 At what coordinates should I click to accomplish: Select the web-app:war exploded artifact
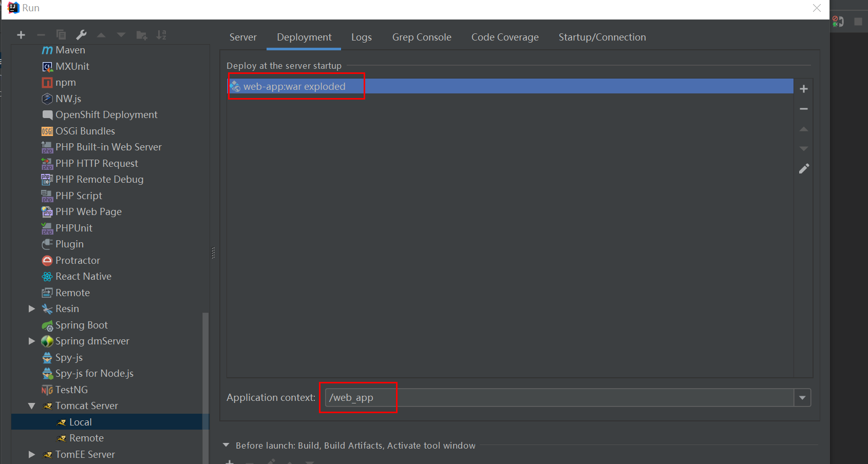pos(511,86)
